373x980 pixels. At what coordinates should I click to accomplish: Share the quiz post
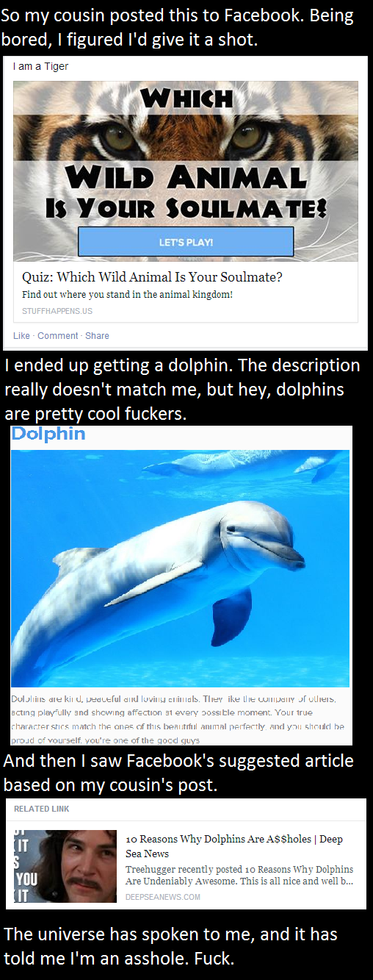coord(97,336)
